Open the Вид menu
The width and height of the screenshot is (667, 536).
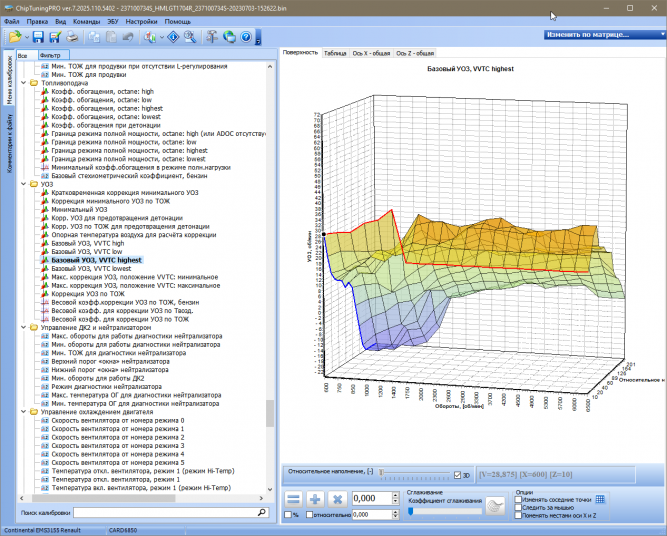coord(61,22)
